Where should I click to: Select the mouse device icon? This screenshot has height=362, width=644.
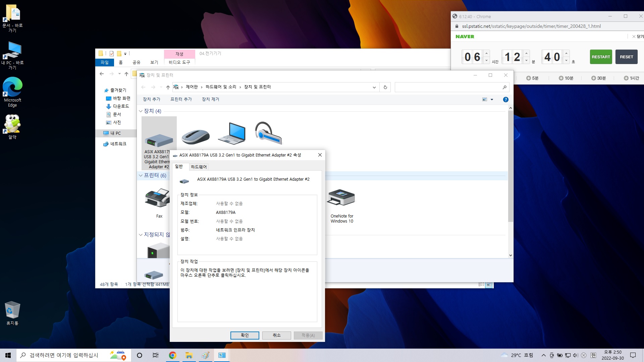click(196, 136)
